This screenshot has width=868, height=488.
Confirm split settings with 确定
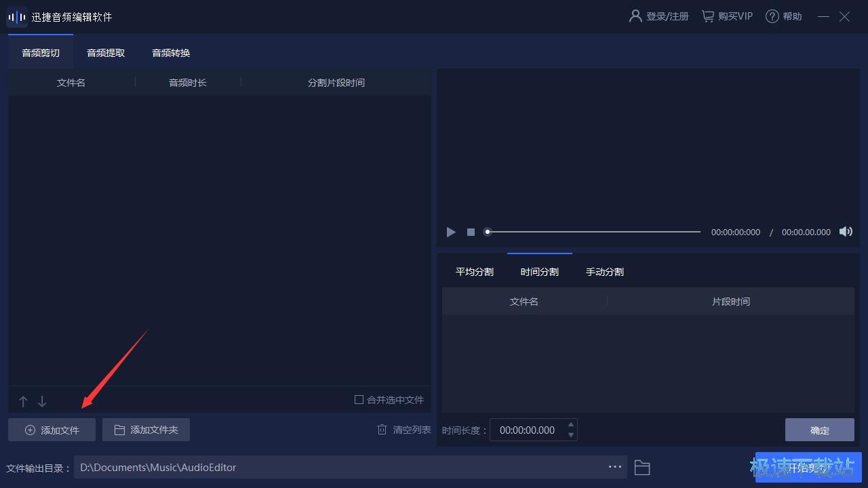click(819, 430)
